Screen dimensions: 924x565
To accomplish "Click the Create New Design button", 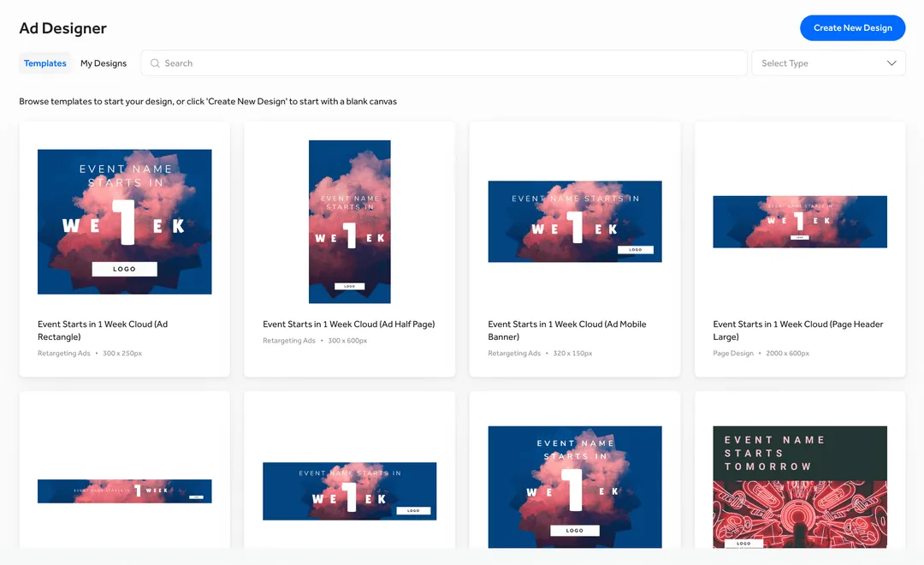I will tap(852, 27).
